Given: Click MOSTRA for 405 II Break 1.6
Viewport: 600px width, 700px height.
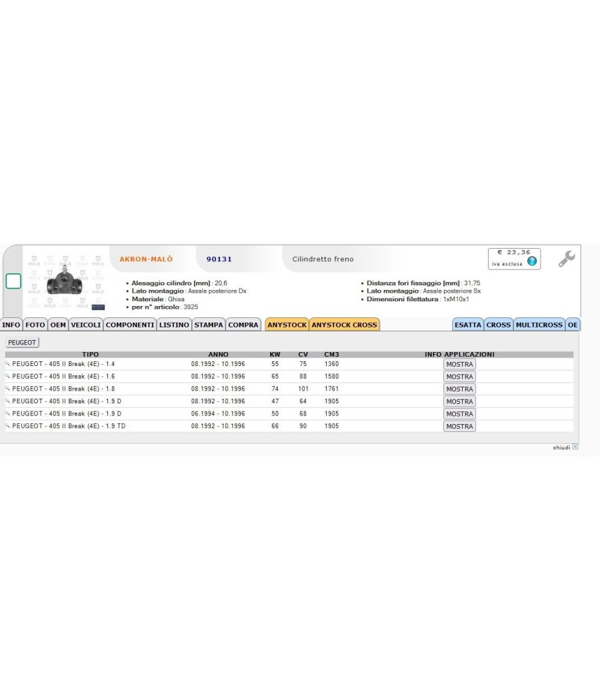Looking at the screenshot, I should pos(459,377).
